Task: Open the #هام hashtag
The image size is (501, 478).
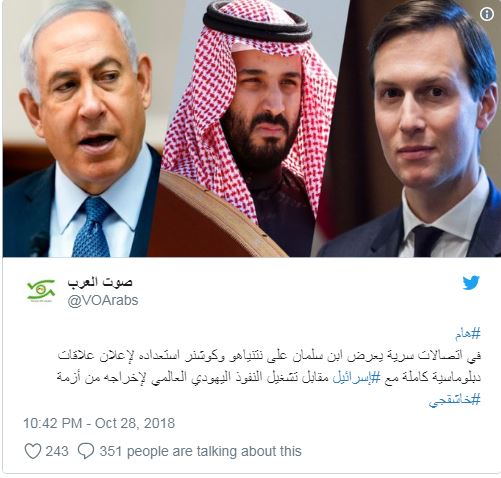Action: coord(468,334)
